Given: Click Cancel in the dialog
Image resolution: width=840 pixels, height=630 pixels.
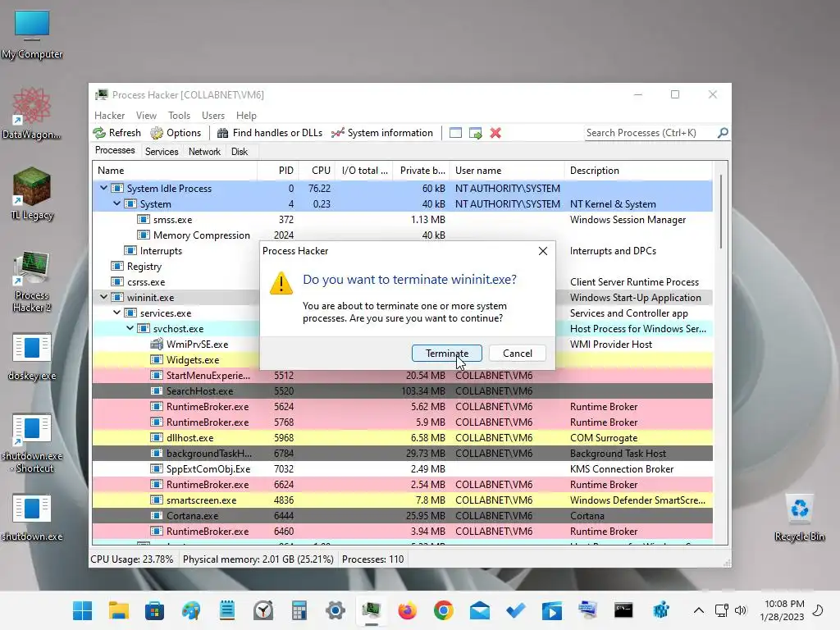Looking at the screenshot, I should pyautogui.click(x=518, y=353).
